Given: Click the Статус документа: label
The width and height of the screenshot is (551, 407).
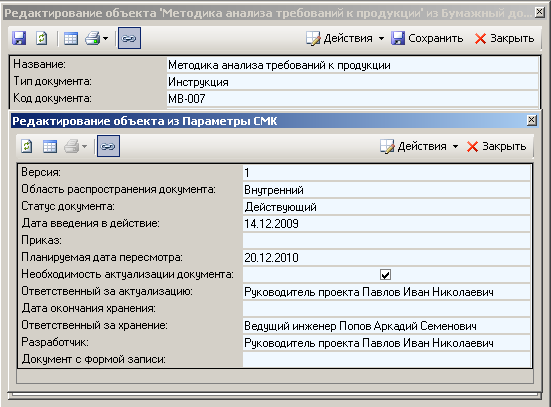Looking at the screenshot, I should 68,206.
